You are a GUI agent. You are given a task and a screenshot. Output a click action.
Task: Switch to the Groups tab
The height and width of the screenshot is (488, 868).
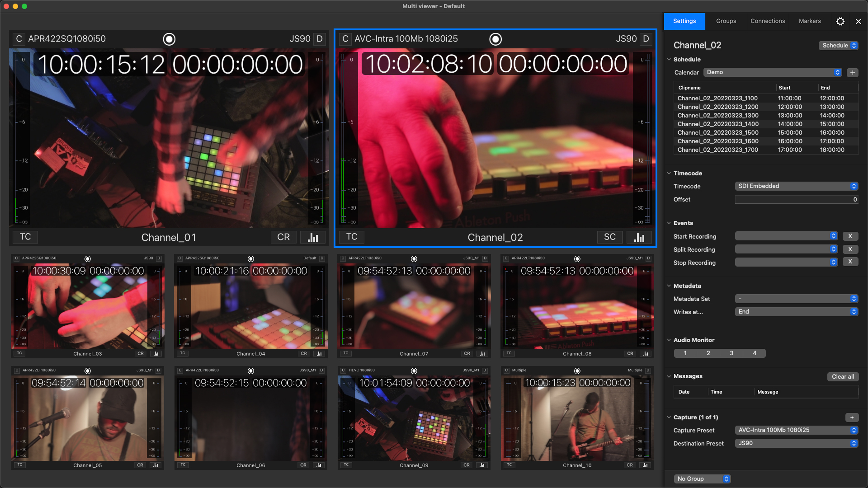(x=726, y=21)
